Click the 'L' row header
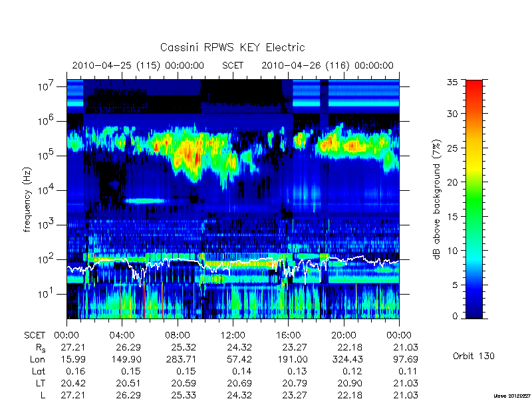This screenshot has height=399, width=532. point(42,395)
